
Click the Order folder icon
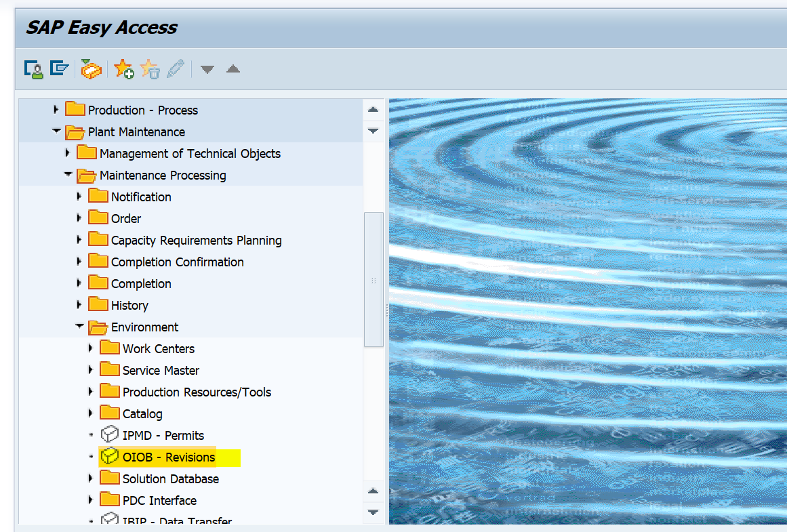coord(98,218)
